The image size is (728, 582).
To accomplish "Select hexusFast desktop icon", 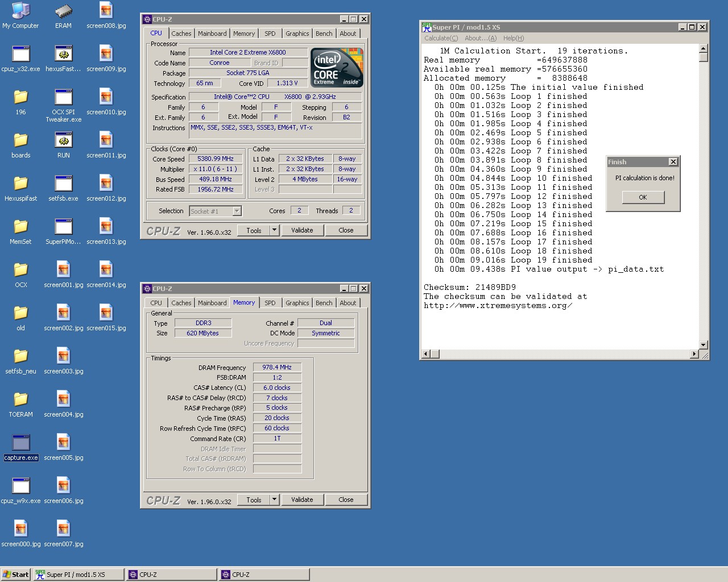I will 63,59.
